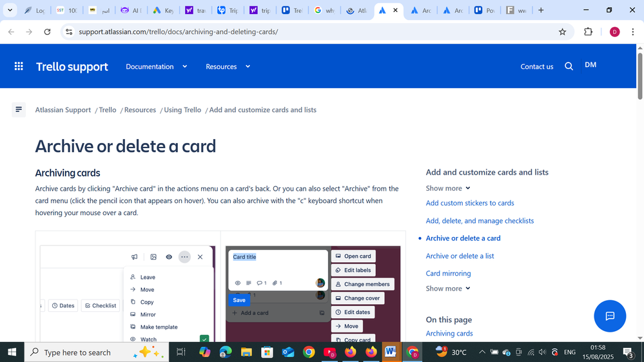The height and width of the screenshot is (362, 644).
Task: Open Add and customize cards and lists breadcrumb
Action: 263,110
